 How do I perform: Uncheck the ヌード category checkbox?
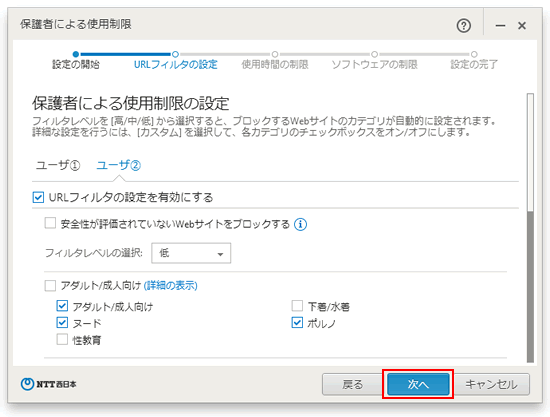tap(62, 323)
